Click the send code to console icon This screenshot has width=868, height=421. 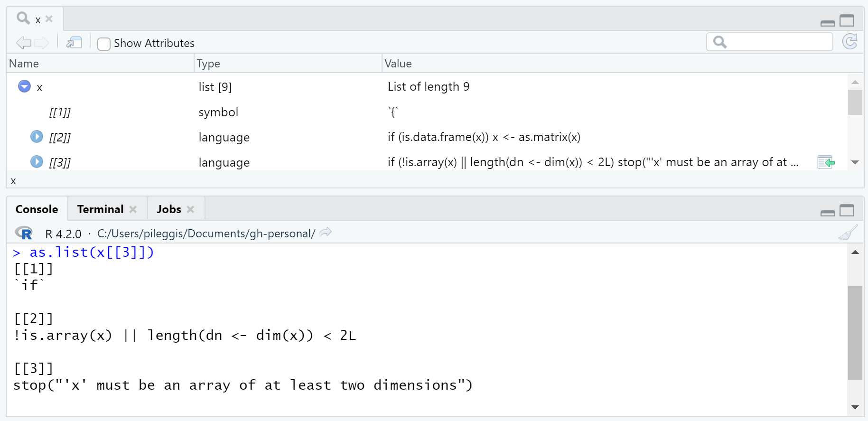(x=826, y=162)
